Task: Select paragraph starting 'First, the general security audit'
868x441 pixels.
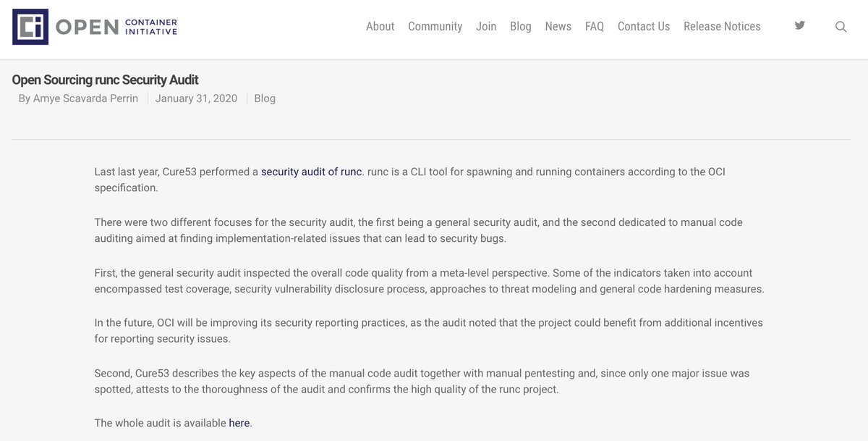Action: (429, 281)
